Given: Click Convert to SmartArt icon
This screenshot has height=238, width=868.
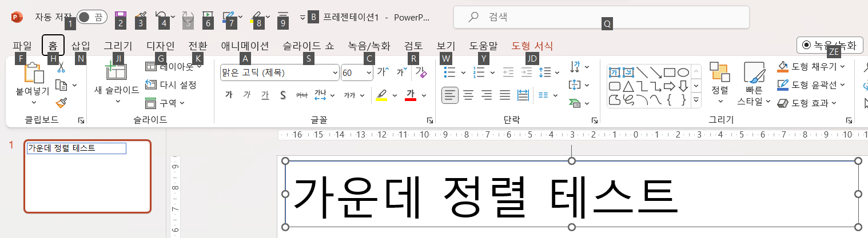Looking at the screenshot, I should click(x=575, y=103).
